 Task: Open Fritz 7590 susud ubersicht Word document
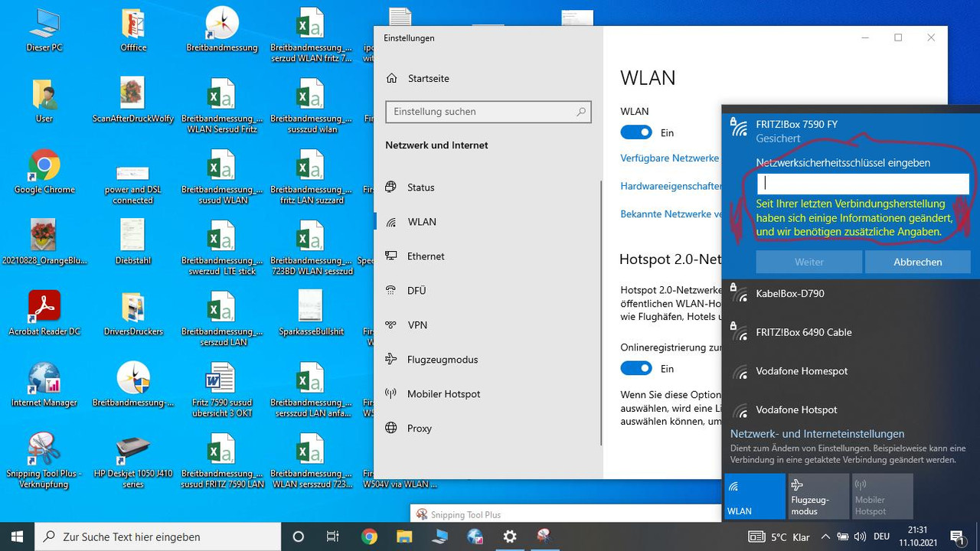click(222, 390)
